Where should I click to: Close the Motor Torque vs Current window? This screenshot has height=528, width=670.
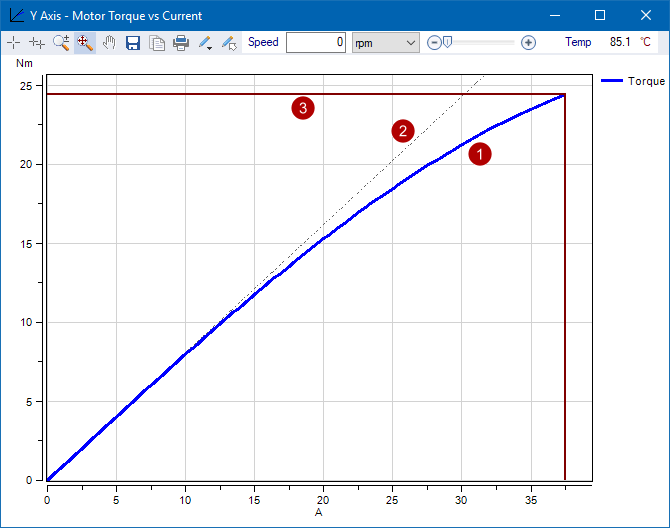click(646, 15)
